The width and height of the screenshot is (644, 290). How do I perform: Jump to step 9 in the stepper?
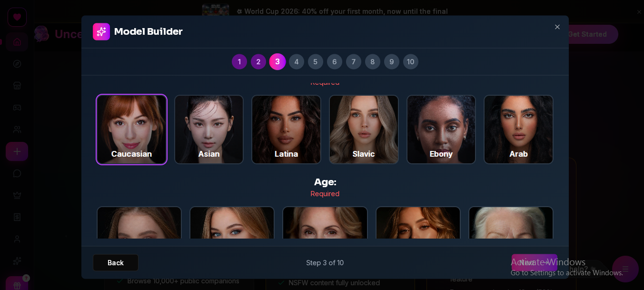click(x=392, y=61)
